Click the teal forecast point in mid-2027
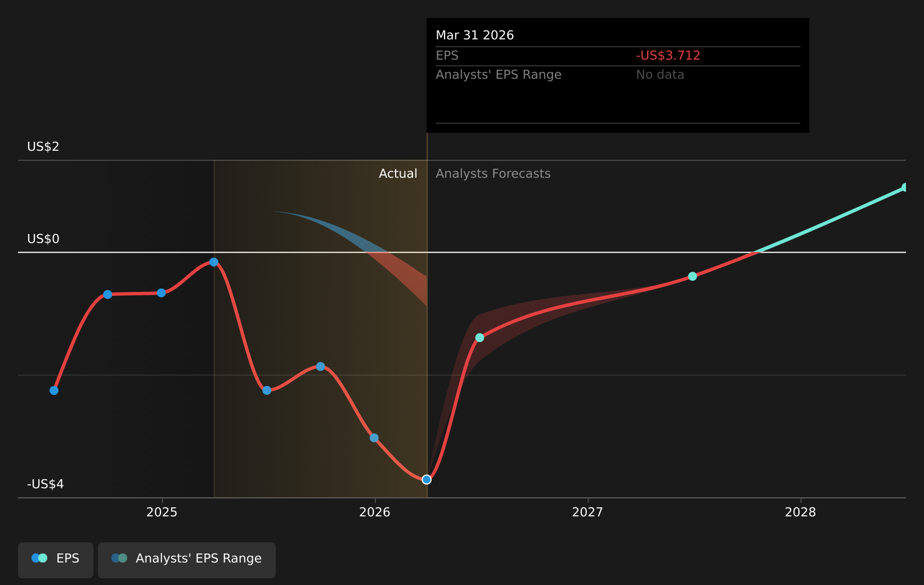 pos(693,276)
